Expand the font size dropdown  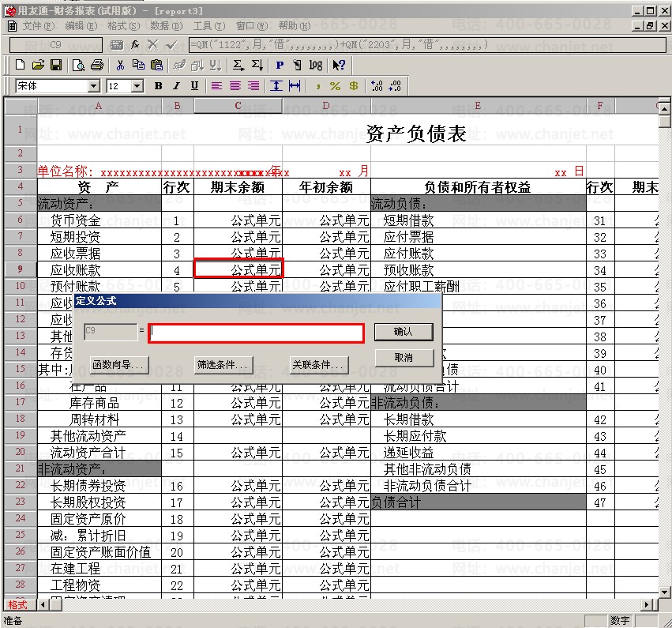(137, 85)
